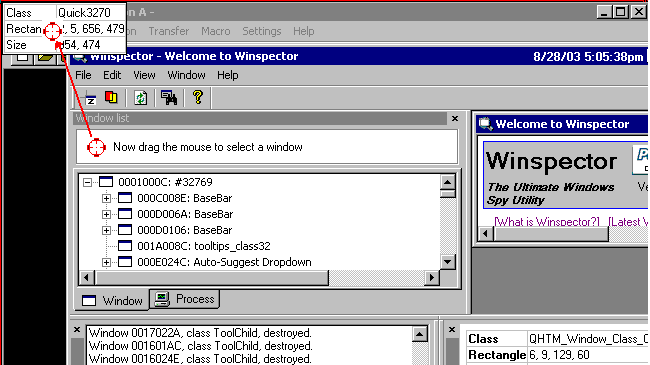This screenshot has height=365, width=650.
Task: Expand the 000E024C: Auto-Suggest Dropdown node
Action: click(x=106, y=263)
